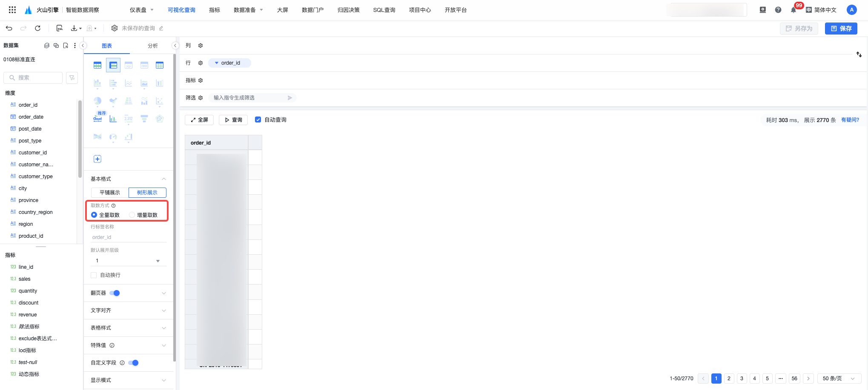The image size is (868, 390).
Task: Enable the 自动换行 checkbox
Action: pos(94,275)
